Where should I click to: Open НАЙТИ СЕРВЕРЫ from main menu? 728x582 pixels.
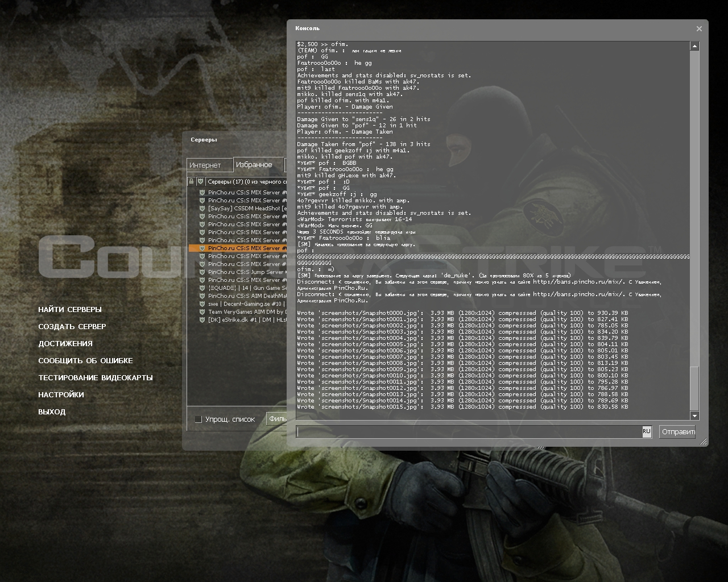pyautogui.click(x=70, y=310)
